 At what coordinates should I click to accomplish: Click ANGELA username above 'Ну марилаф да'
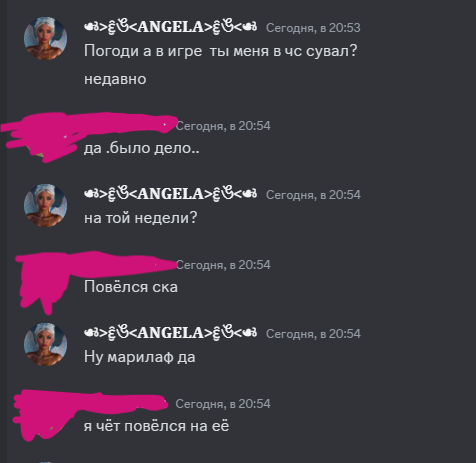pyautogui.click(x=171, y=333)
